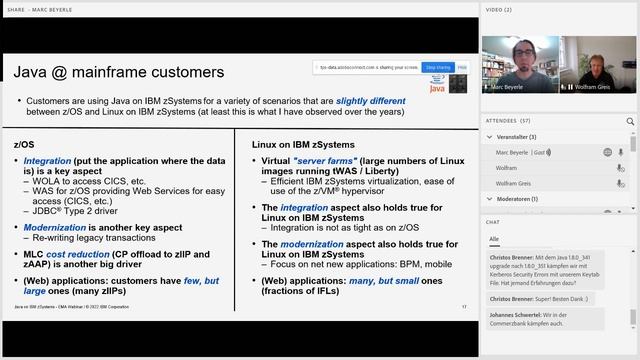Click the mainframe photo beside the Java logo
Viewport: 640px width, 360px height.
pyautogui.click(x=458, y=84)
